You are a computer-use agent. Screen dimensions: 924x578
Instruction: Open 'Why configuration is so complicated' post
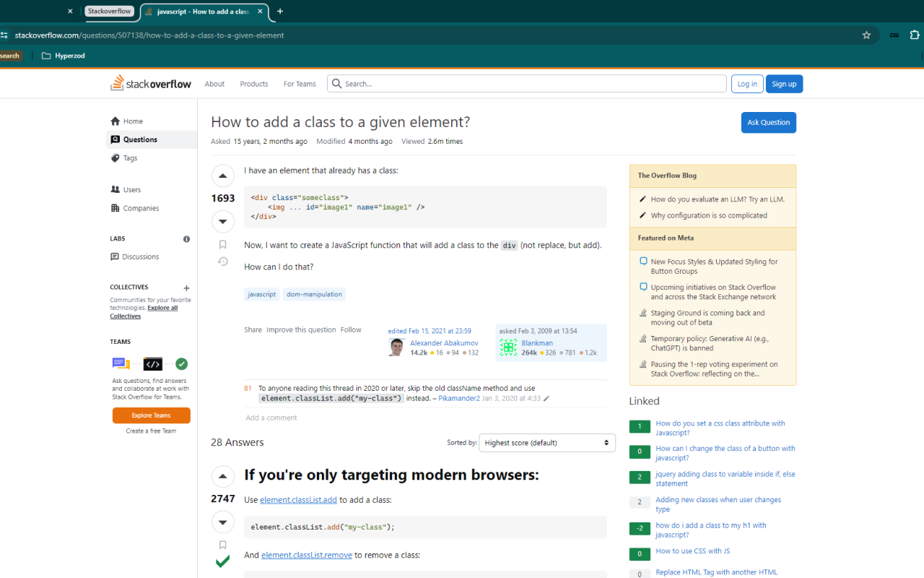709,215
